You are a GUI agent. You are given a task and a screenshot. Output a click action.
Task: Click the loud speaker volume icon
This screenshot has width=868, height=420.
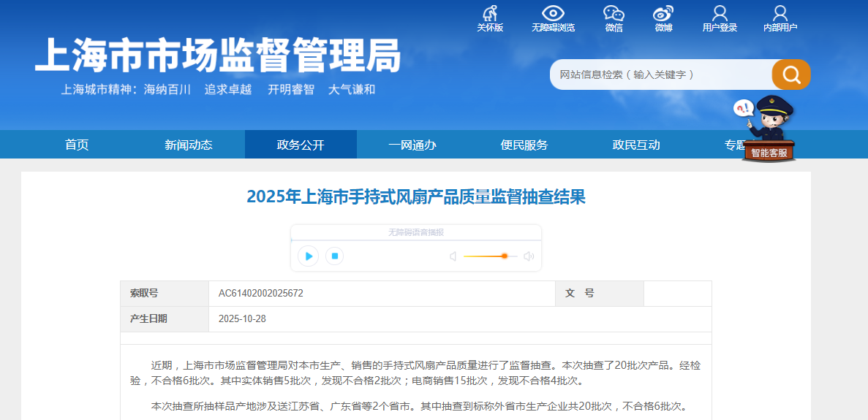point(529,256)
